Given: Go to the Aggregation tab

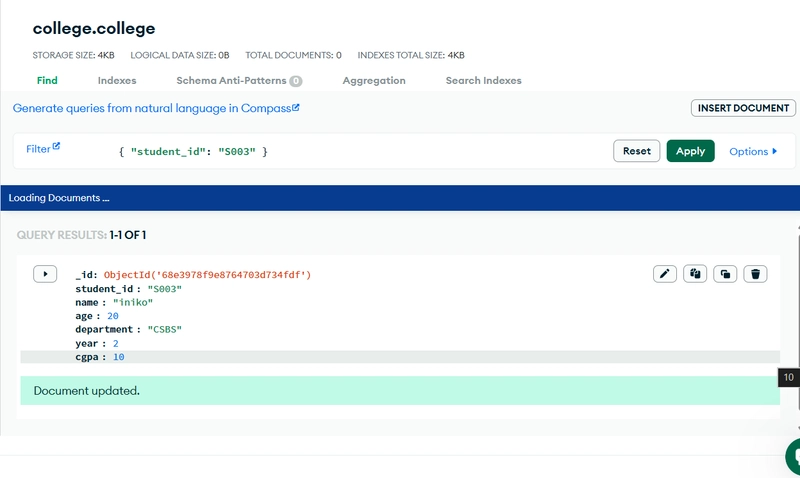Looking at the screenshot, I should (x=374, y=81).
